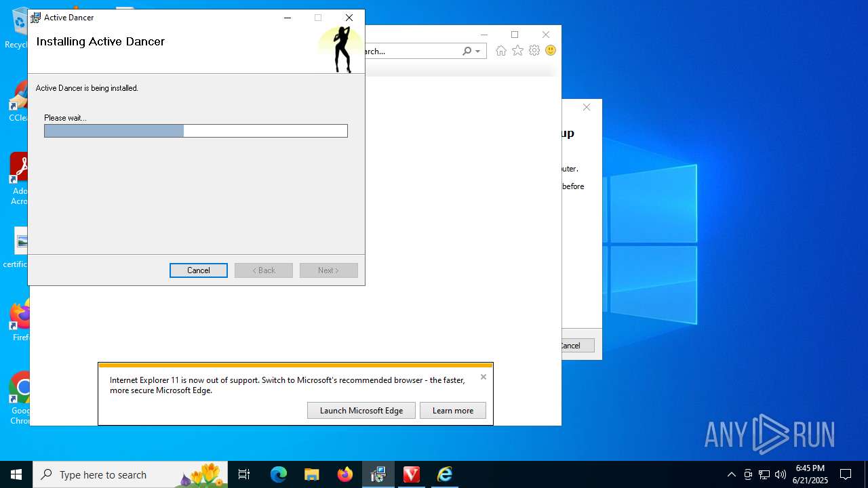Minimize the Internet Explorer window
Viewport: 868px width, 488px height.
coord(484,35)
